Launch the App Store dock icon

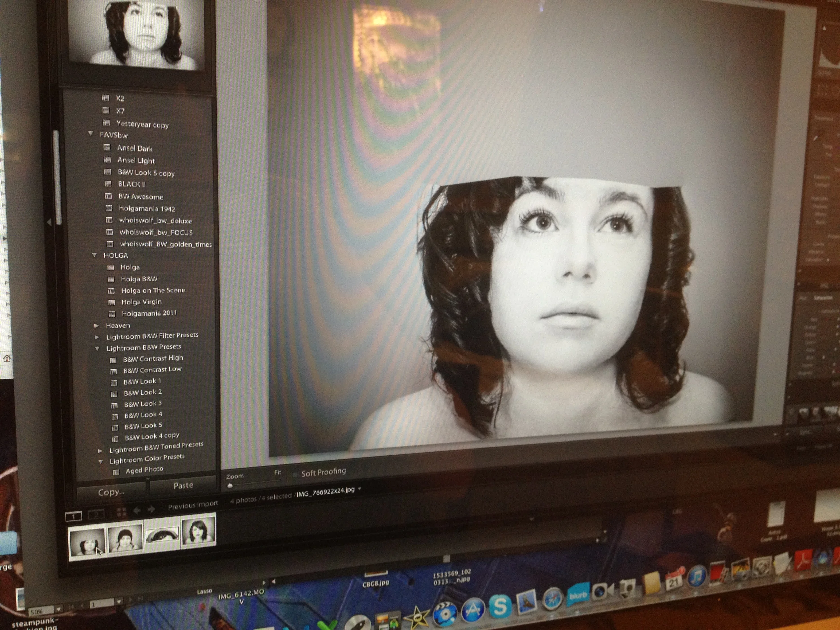click(472, 610)
